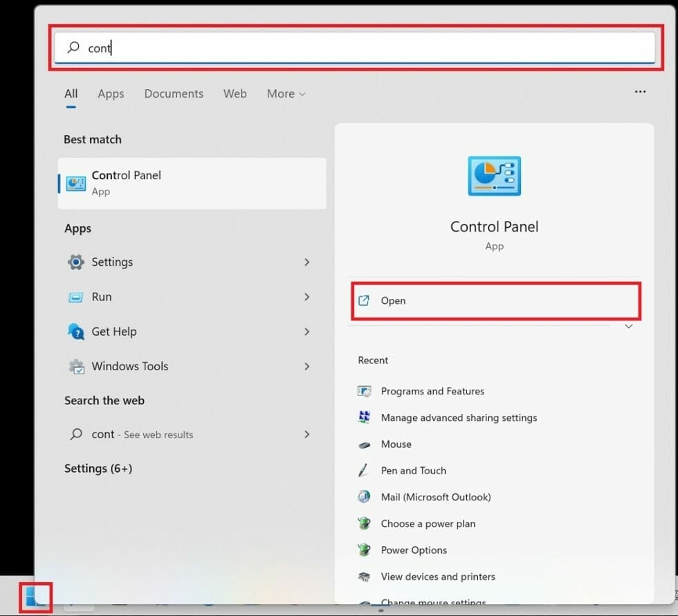Click the Settings gear icon

click(75, 262)
